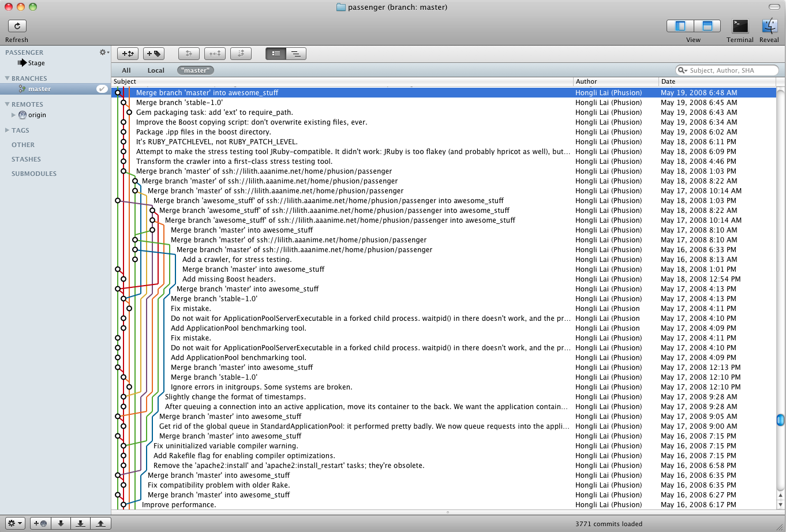Viewport: 786px width, 532px height.
Task: Click the Refresh toolbar icon
Action: (x=17, y=26)
